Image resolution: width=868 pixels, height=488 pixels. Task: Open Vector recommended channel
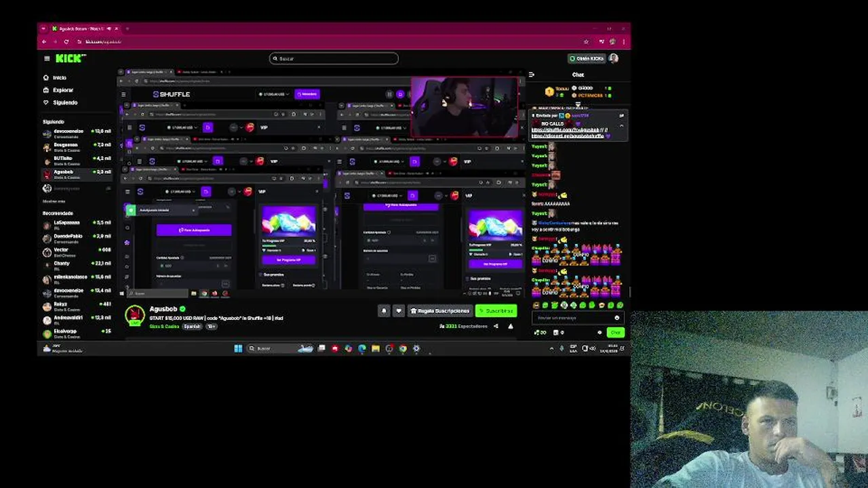pyautogui.click(x=77, y=251)
